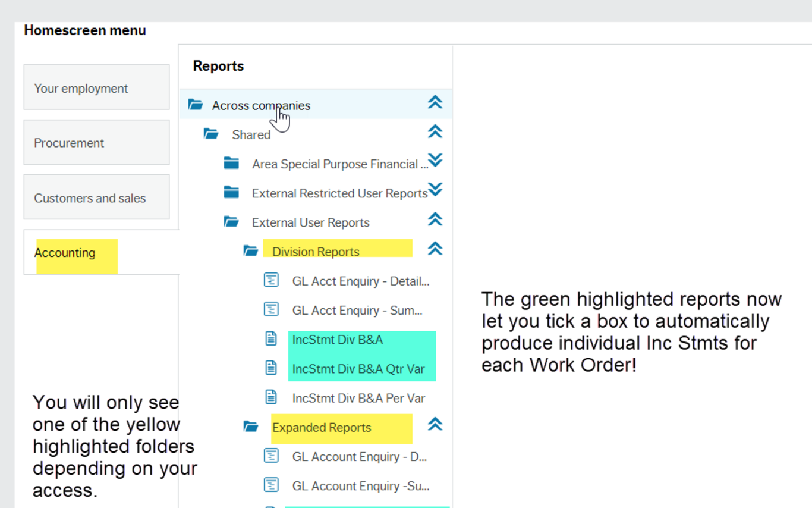Click the Shared folder icon
This screenshot has width=812, height=508.
click(x=211, y=133)
